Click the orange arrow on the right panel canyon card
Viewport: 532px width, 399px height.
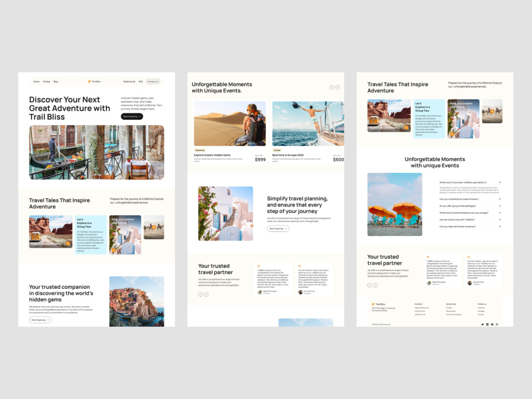(x=406, y=128)
